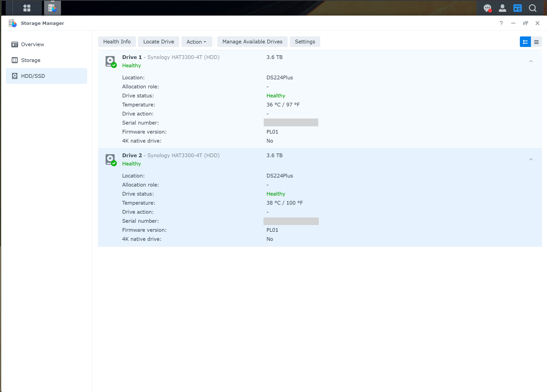Close the Storage Manager window
The width and height of the screenshot is (547, 392).
point(537,23)
